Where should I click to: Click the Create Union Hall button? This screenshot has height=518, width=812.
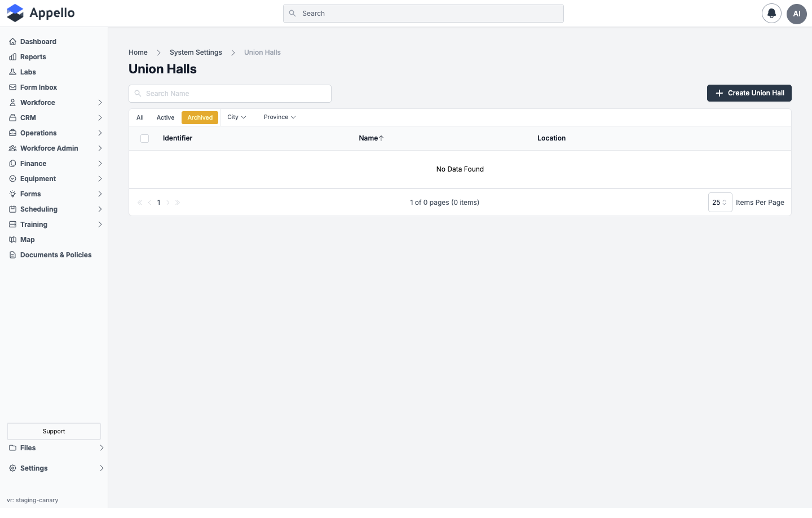(749, 93)
